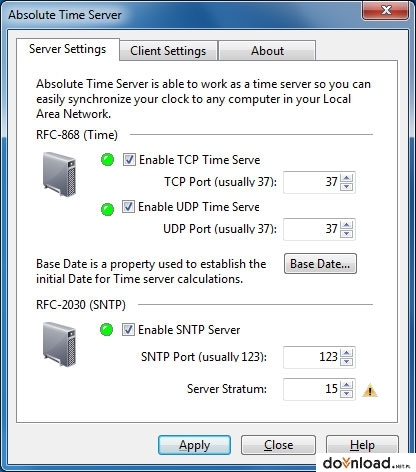Click the green status light beside TCP Time Server
This screenshot has height=472, width=416.
107,160
